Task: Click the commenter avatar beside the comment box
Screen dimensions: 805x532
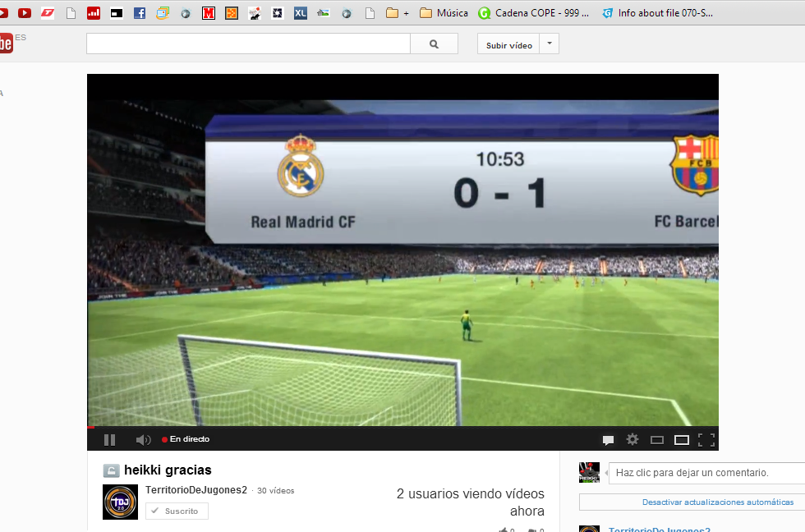Action: pyautogui.click(x=590, y=473)
